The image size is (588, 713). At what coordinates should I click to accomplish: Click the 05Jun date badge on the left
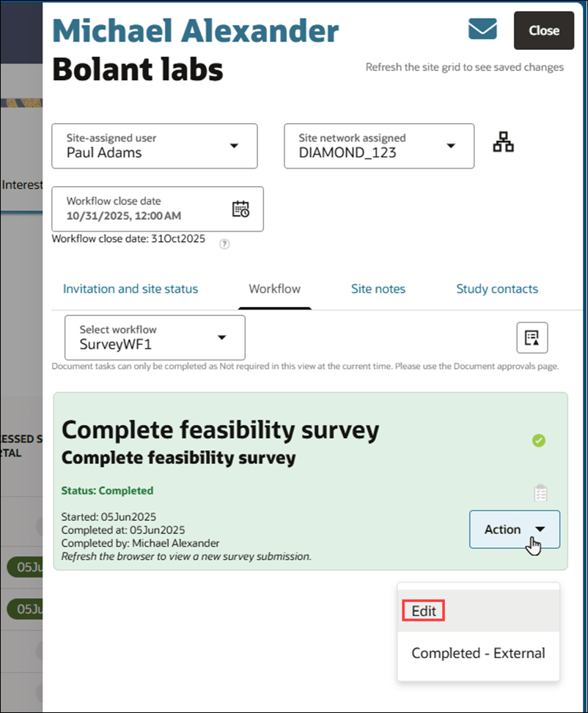(x=23, y=567)
